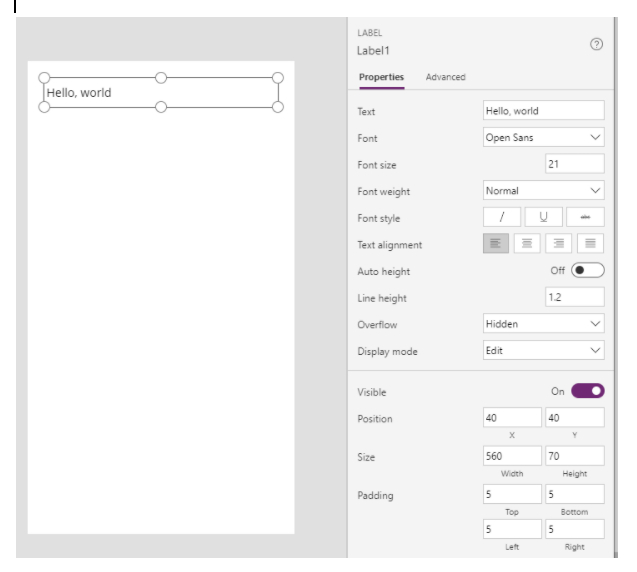Set text alignment to left

point(496,243)
